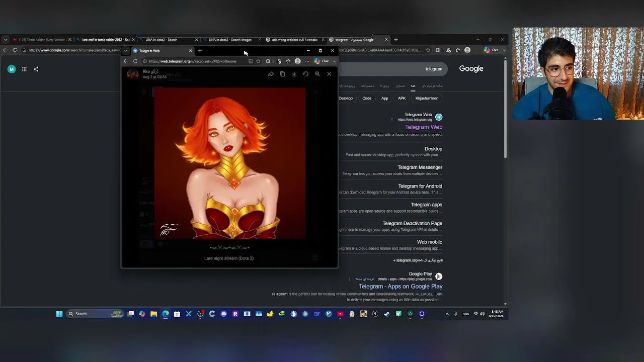Open Telegram for Android sitelink
The image size is (644, 362).
420,186
